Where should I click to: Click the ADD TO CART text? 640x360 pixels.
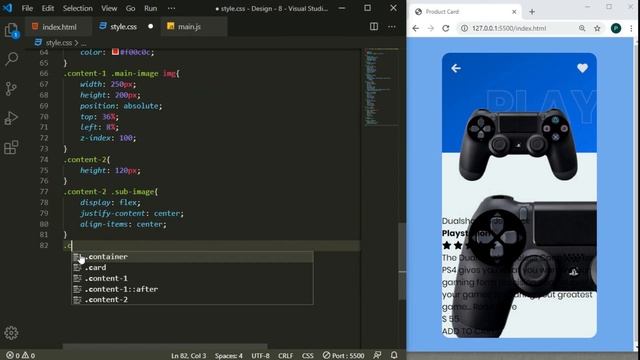click(470, 331)
